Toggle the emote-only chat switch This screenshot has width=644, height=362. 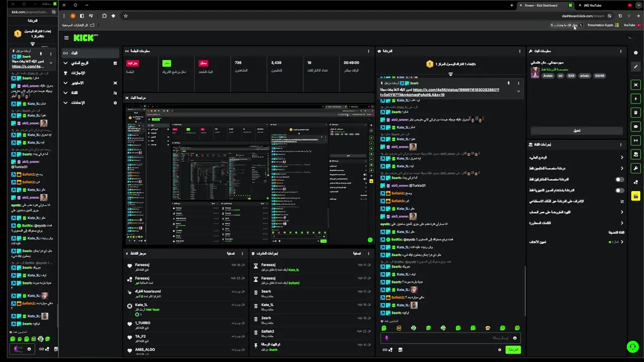click(x=619, y=191)
